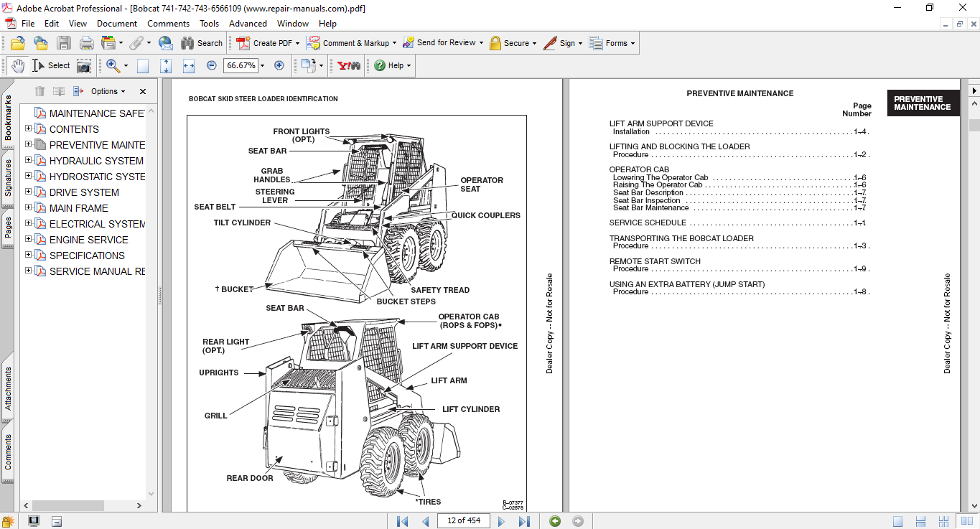The width and height of the screenshot is (980, 529).
Task: Open the zoom percentage dropdown arrow
Action: point(262,65)
